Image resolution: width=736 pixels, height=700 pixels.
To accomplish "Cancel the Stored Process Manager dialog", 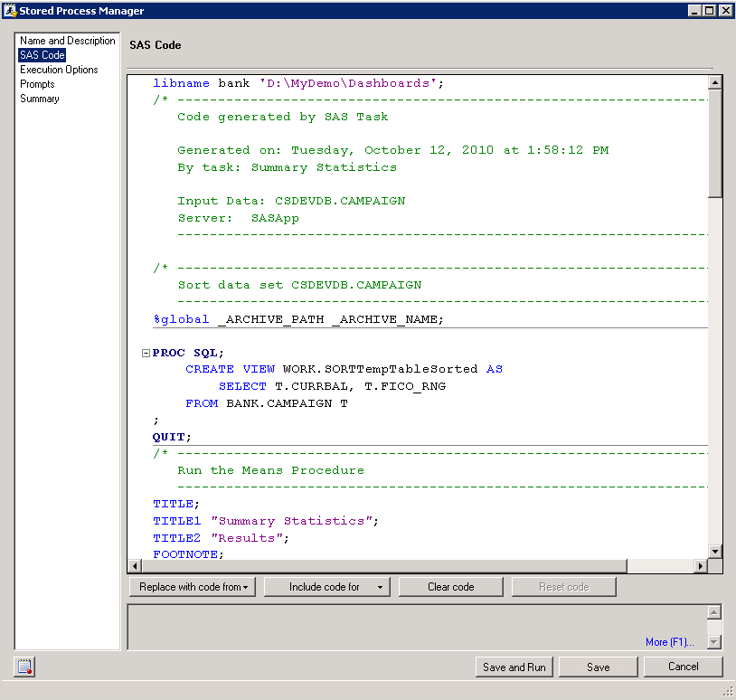I will (683, 667).
